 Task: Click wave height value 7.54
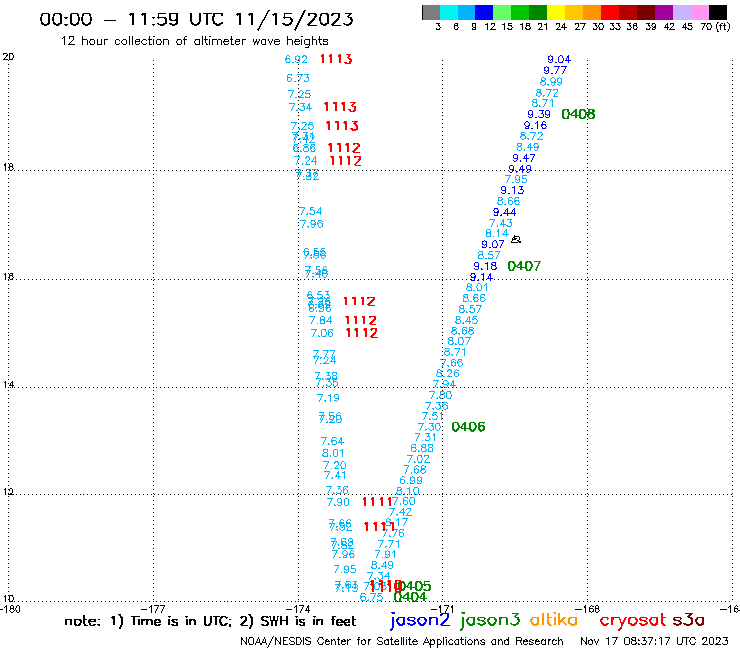click(311, 211)
